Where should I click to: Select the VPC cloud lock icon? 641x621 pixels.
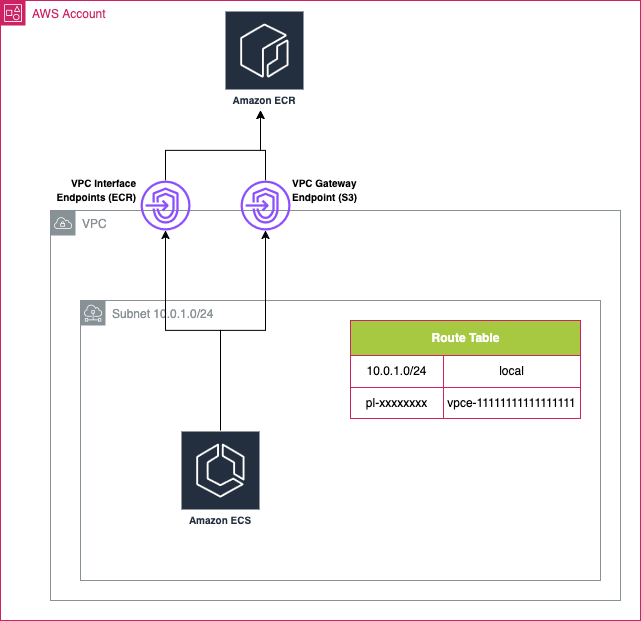point(63,224)
